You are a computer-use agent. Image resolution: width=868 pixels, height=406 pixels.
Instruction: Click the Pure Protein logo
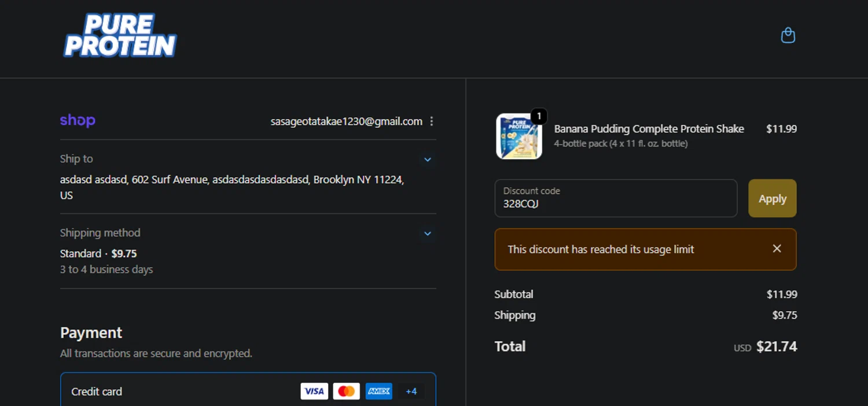point(120,36)
